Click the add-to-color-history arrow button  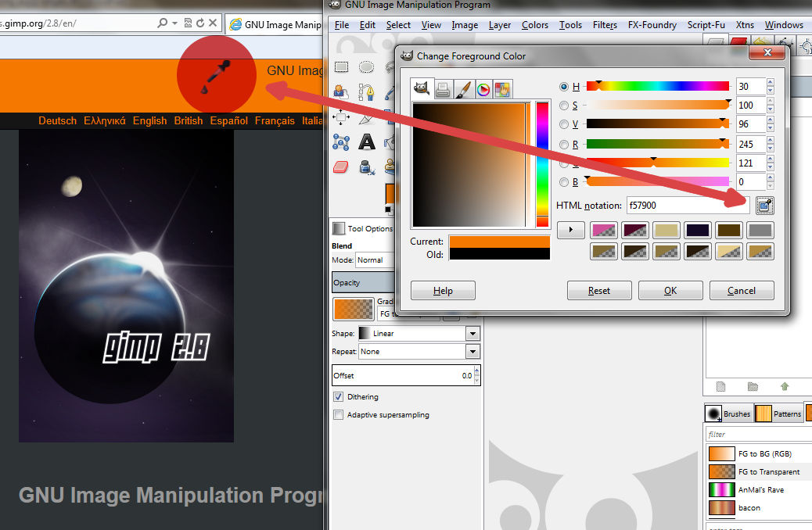[x=571, y=230]
